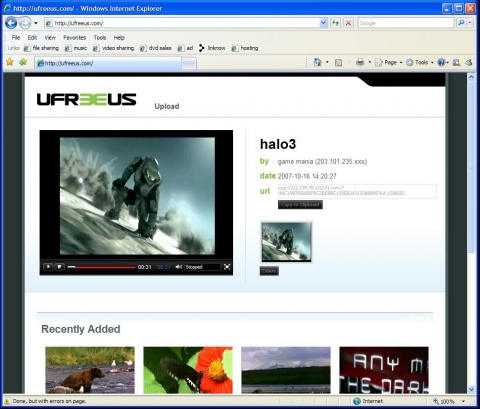
Task: Open the Page command bar menu
Action: 389,62
